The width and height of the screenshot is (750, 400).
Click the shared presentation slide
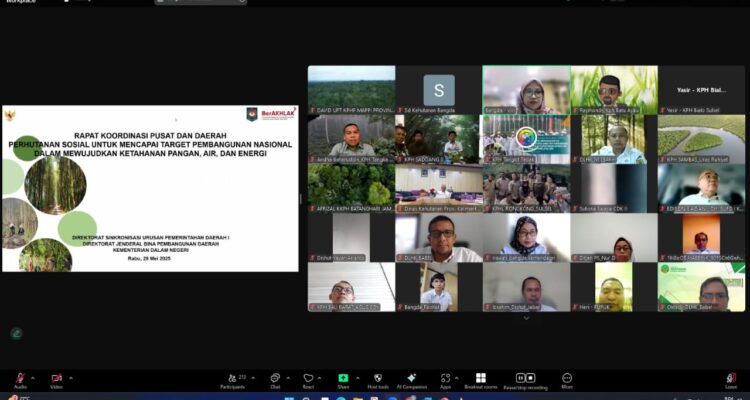[150, 189]
